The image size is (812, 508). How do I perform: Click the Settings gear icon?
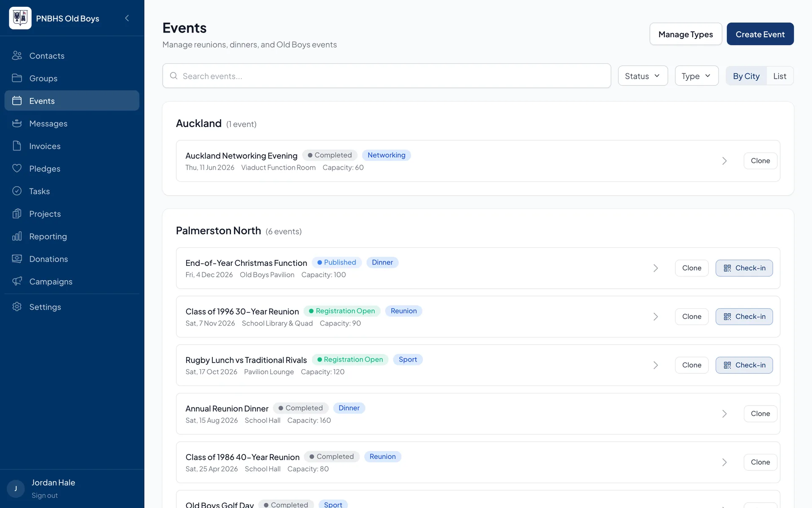click(x=17, y=306)
